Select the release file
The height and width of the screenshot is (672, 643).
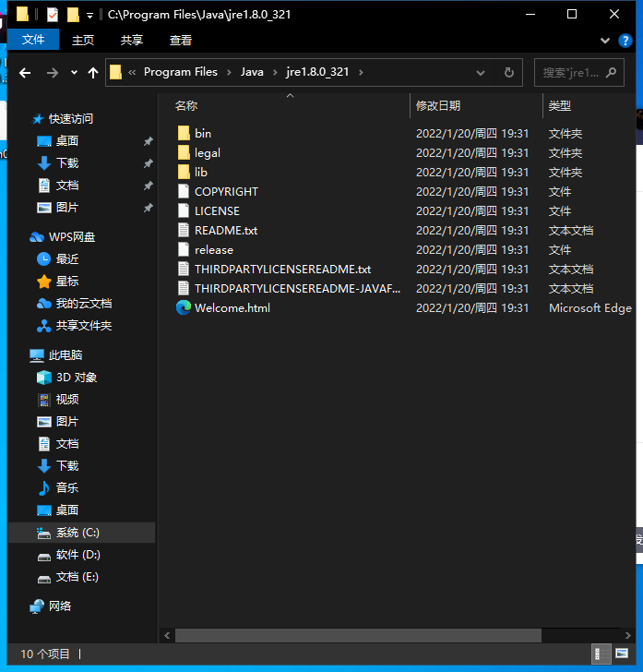214,250
